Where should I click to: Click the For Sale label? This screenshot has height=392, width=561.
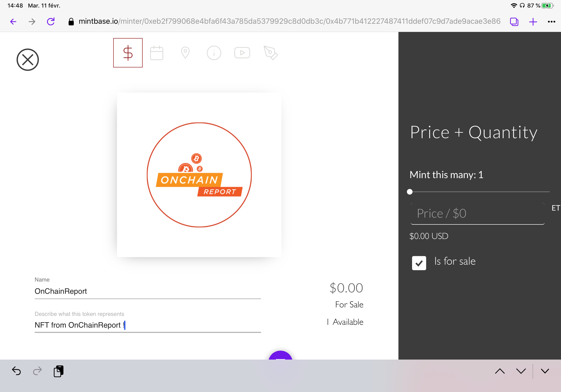pos(349,305)
